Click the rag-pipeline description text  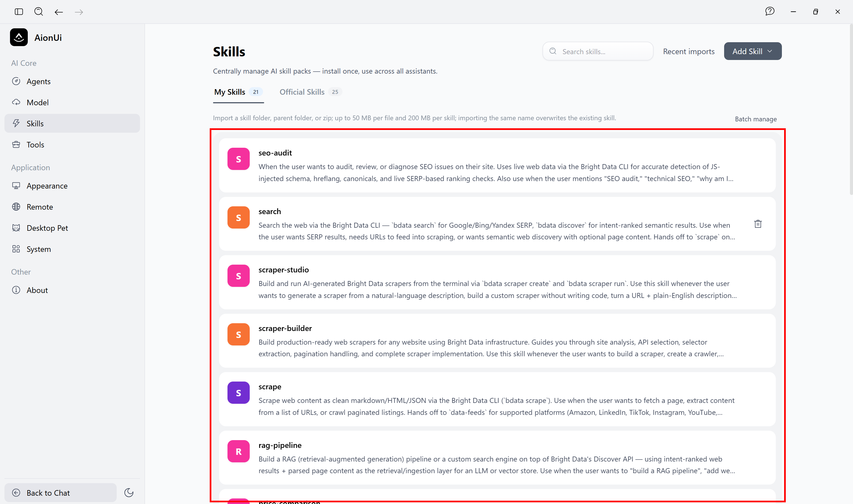pos(497,465)
